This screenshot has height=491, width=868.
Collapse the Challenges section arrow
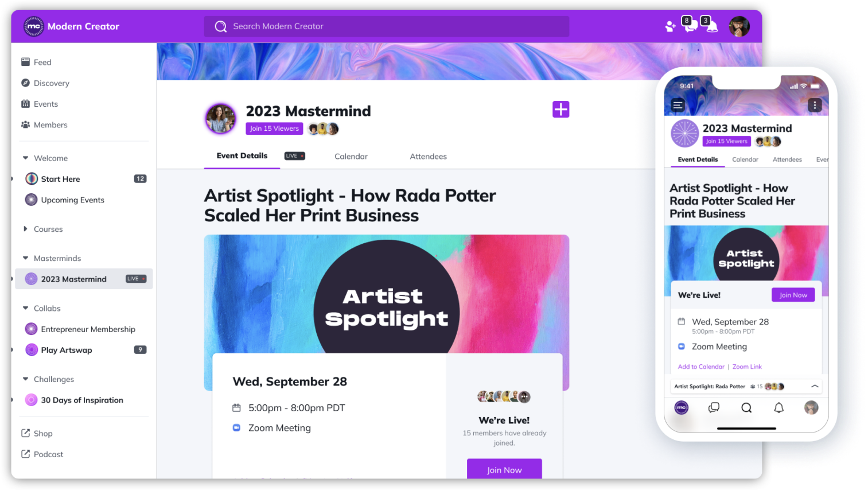[25, 379]
